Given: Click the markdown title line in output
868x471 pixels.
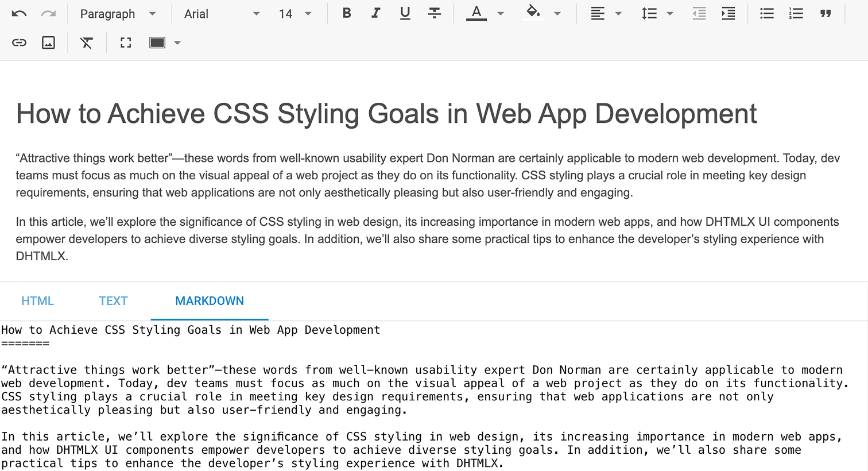Looking at the screenshot, I should 191,330.
